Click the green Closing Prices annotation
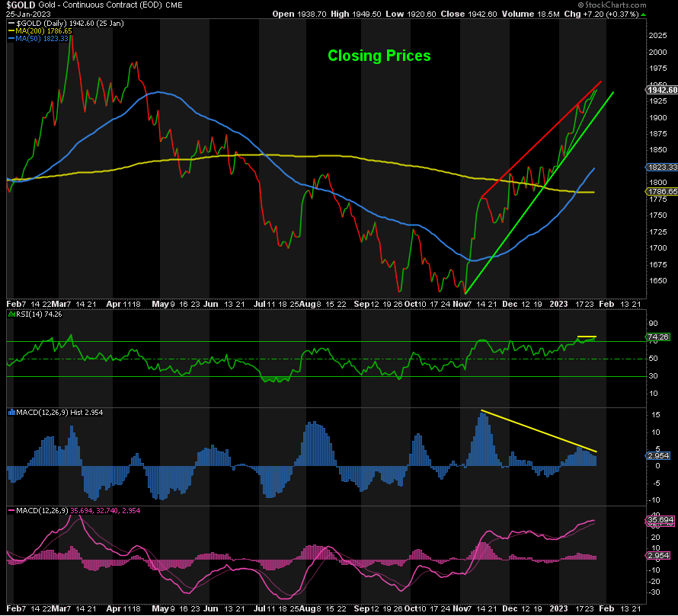Viewport: 678px width, 616px height. click(x=379, y=56)
